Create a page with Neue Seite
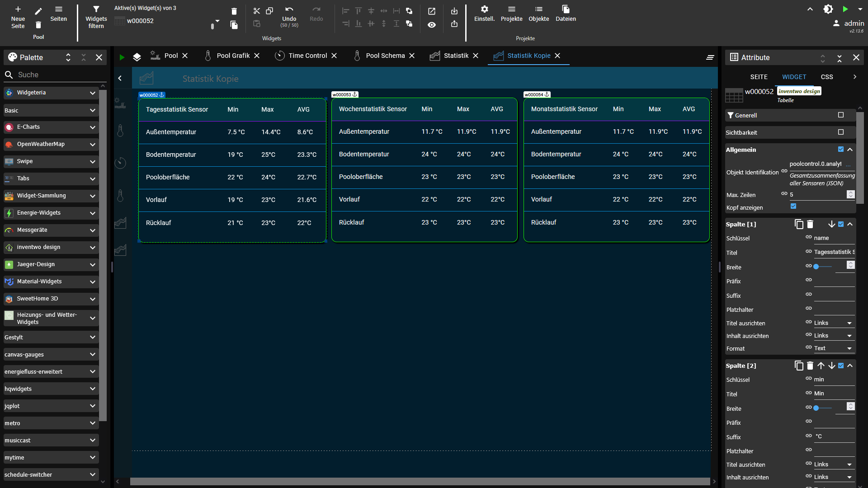The width and height of the screenshot is (868, 488). (18, 14)
